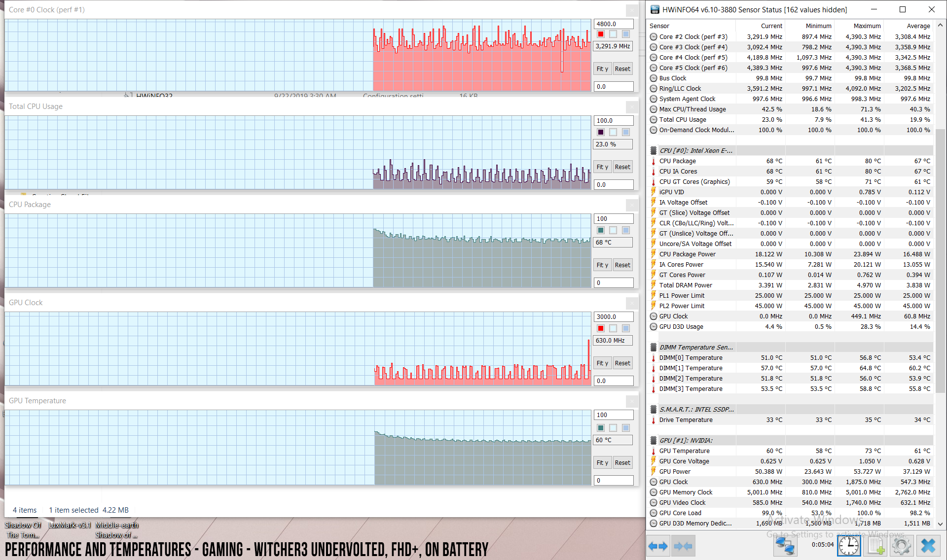Click the LuxMark-v3.1 desktop item

tap(70, 525)
